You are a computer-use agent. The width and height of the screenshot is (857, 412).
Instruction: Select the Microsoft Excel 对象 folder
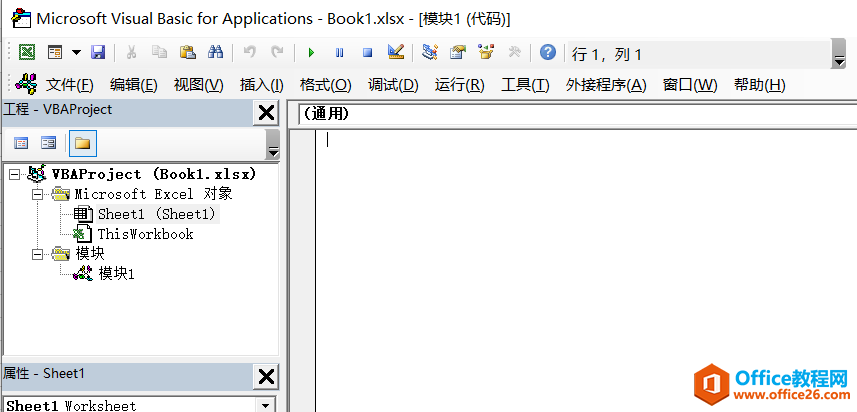(154, 194)
